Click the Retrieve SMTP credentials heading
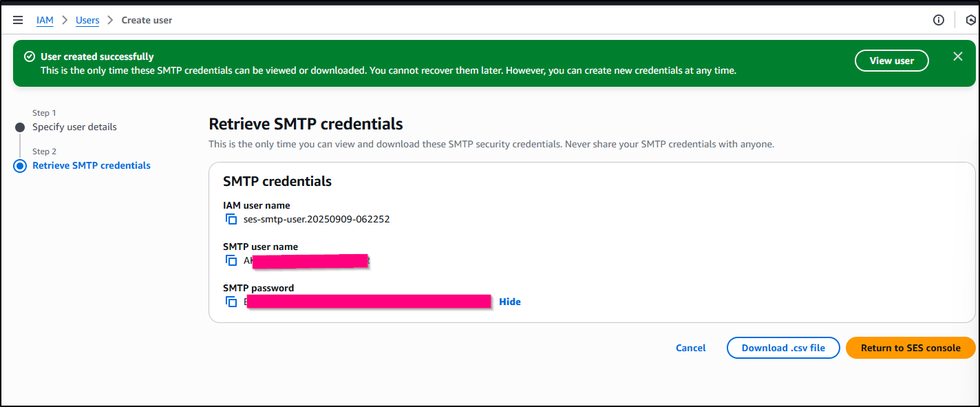The height and width of the screenshot is (407, 980). 306,124
